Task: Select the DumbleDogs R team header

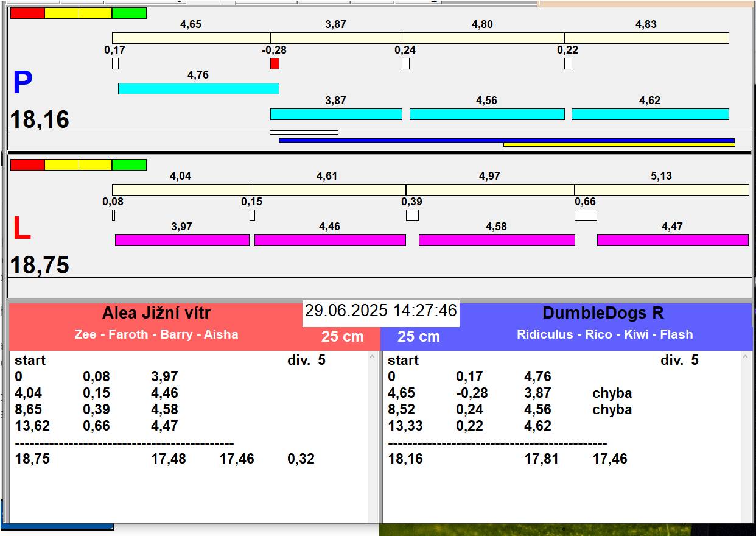Action: [603, 314]
